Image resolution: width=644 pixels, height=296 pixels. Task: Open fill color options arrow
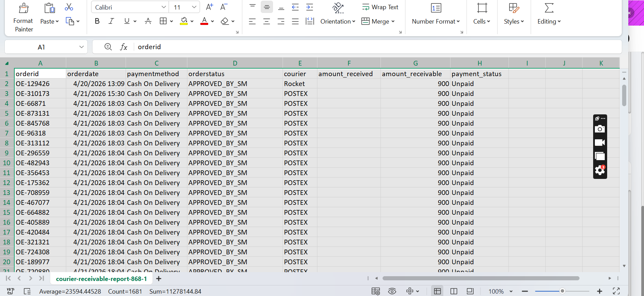[x=192, y=22]
